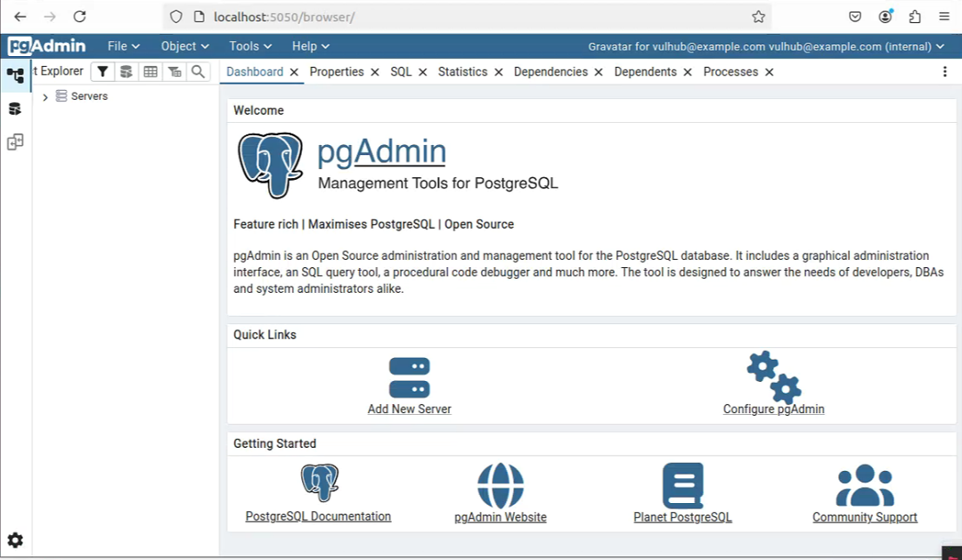
Task: Click the Search Objects magnifier icon
Action: click(x=198, y=72)
